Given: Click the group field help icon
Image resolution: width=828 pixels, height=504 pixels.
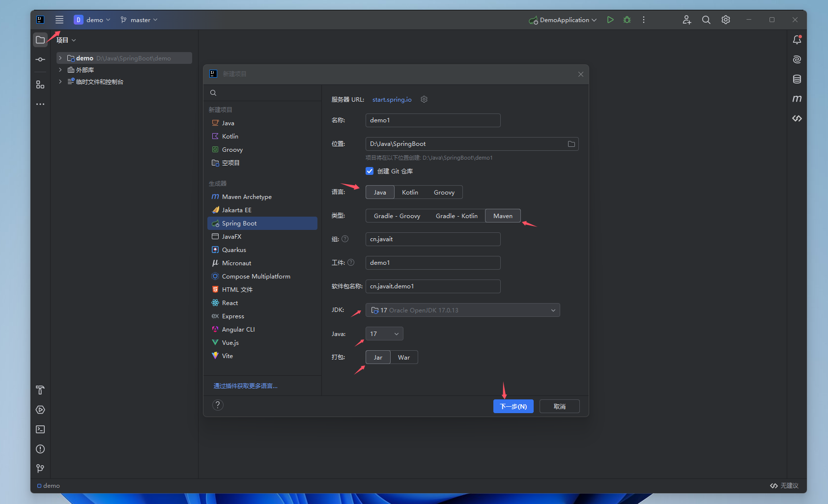Looking at the screenshot, I should click(x=345, y=239).
